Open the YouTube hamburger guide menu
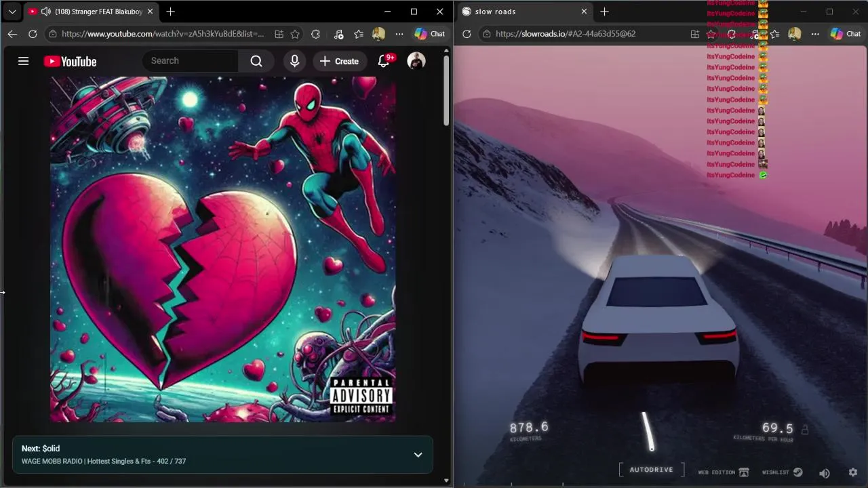868x488 pixels. tap(23, 61)
